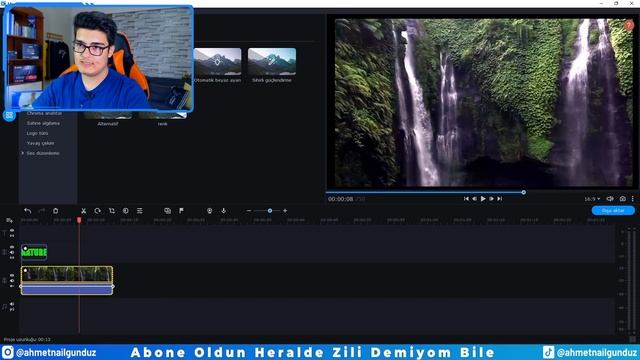Open the crop tool in timeline toolbar
This screenshot has height=360, width=640.
(x=111, y=211)
